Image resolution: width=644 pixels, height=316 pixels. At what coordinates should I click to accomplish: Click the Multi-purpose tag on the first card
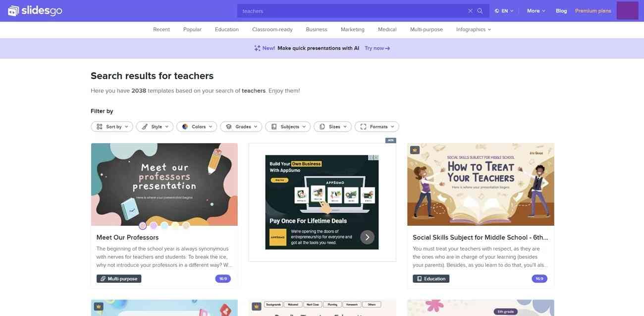pyautogui.click(x=119, y=279)
